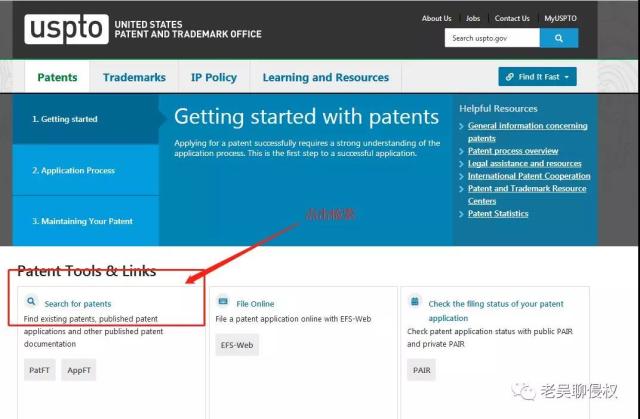640x419 pixels.
Task: Switch to the Trademarks tab
Action: coord(134,77)
